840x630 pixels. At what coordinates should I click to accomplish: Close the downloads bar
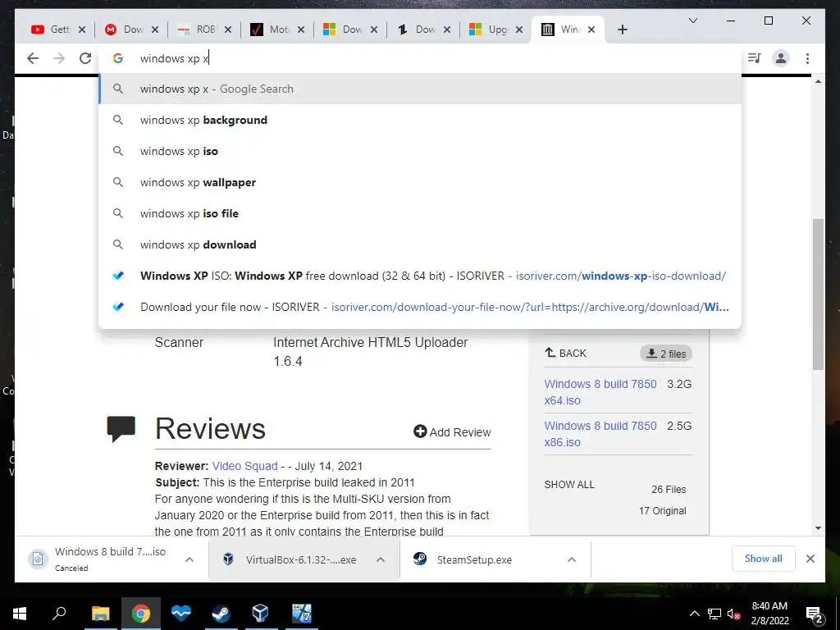point(810,559)
